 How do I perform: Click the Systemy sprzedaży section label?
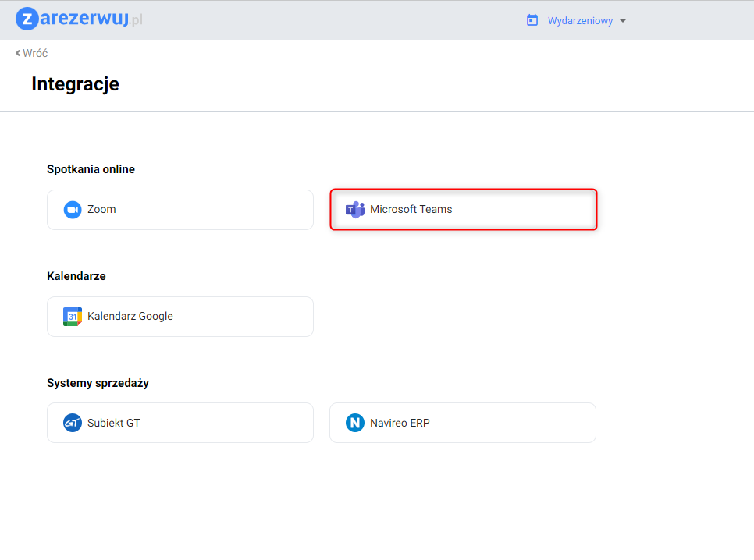pos(98,383)
